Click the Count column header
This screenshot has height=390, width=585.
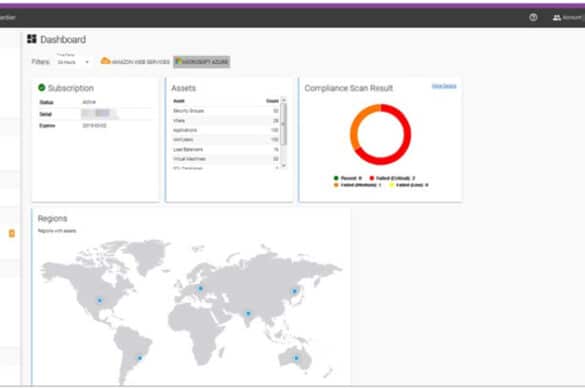pyautogui.click(x=272, y=101)
